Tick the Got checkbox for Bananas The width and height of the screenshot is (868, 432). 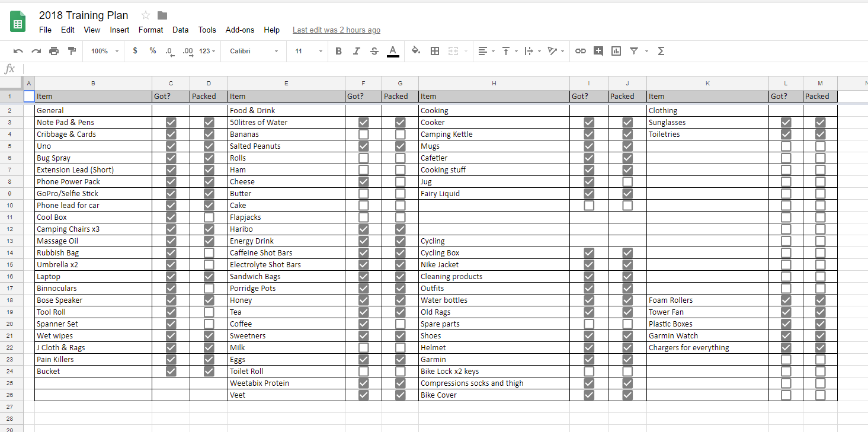tap(364, 135)
